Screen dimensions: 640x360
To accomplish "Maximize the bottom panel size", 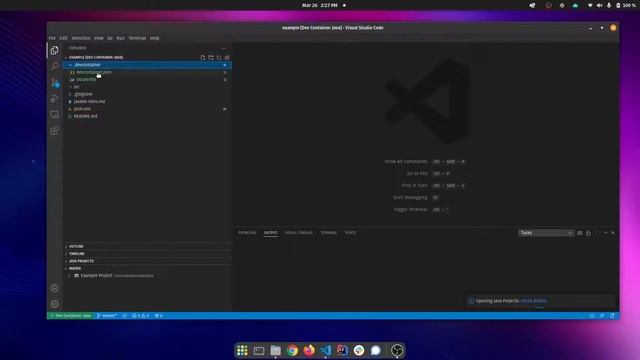I will point(605,233).
